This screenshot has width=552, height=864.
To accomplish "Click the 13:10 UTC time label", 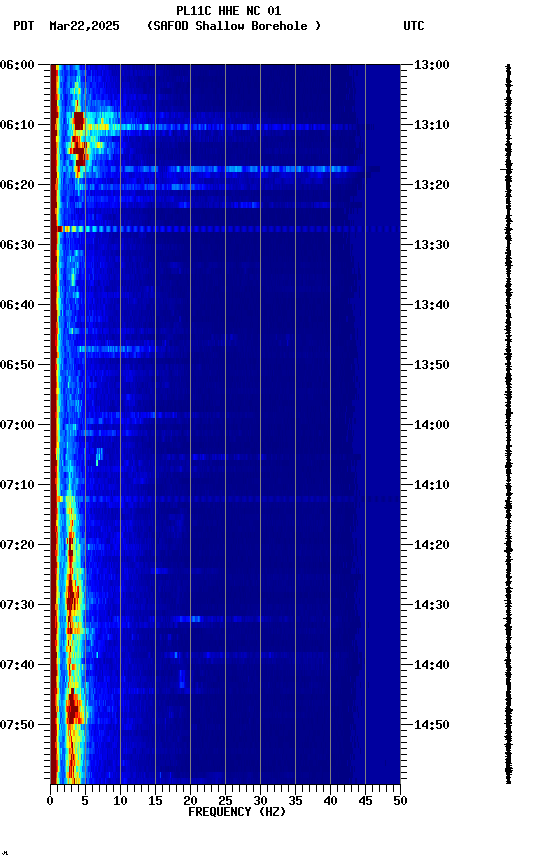I will pyautogui.click(x=432, y=125).
